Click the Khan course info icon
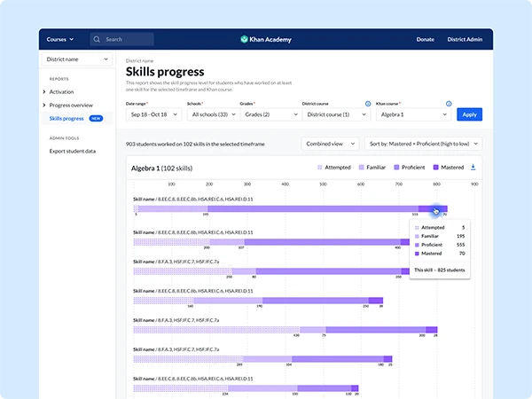The height and width of the screenshot is (399, 532). click(449, 104)
